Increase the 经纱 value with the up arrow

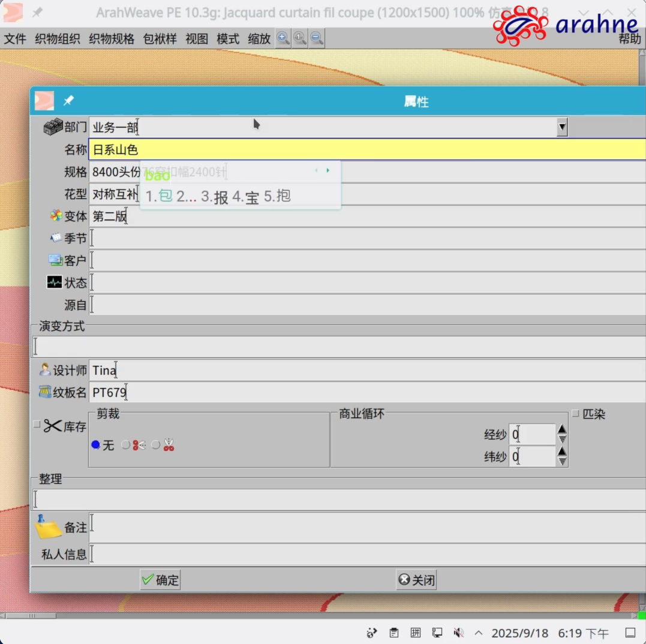pyautogui.click(x=562, y=429)
